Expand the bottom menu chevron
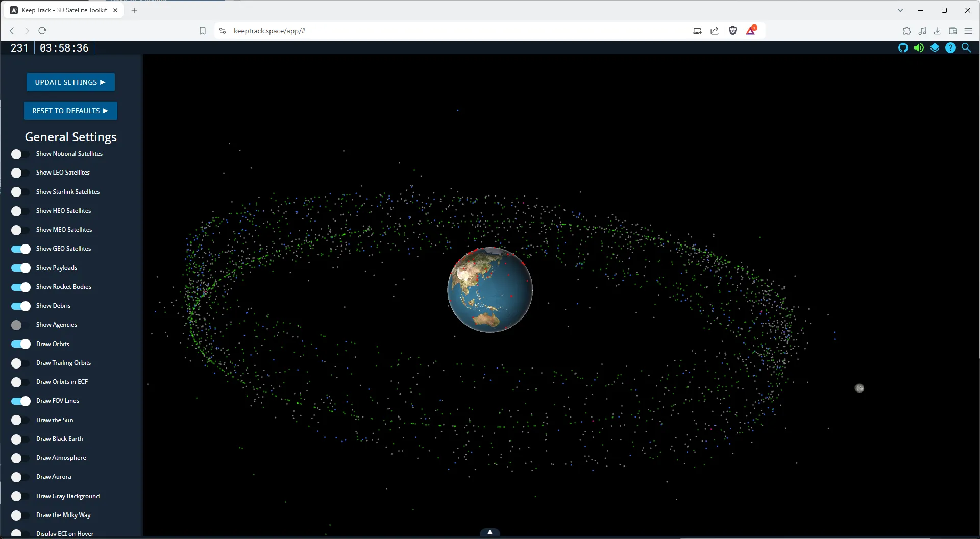This screenshot has height=539, width=980. click(x=489, y=532)
